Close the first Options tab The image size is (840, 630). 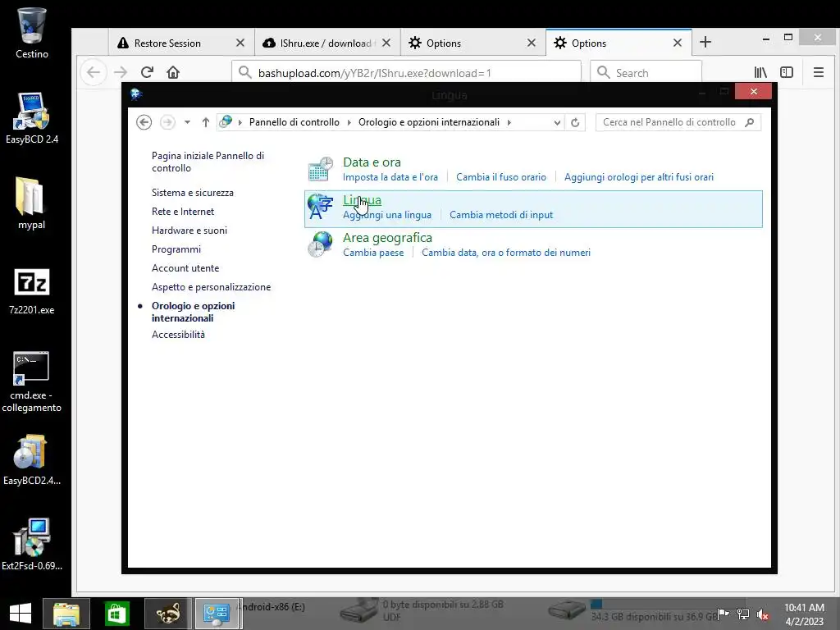click(x=532, y=43)
